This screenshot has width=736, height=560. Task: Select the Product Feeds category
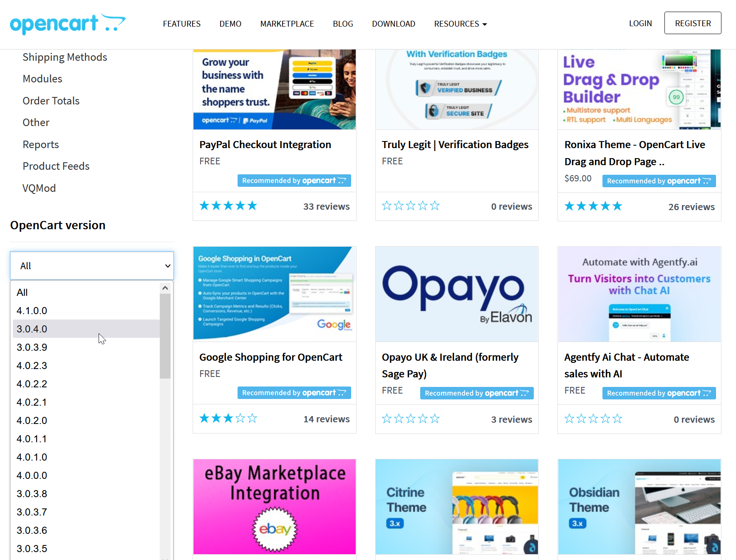coord(56,166)
